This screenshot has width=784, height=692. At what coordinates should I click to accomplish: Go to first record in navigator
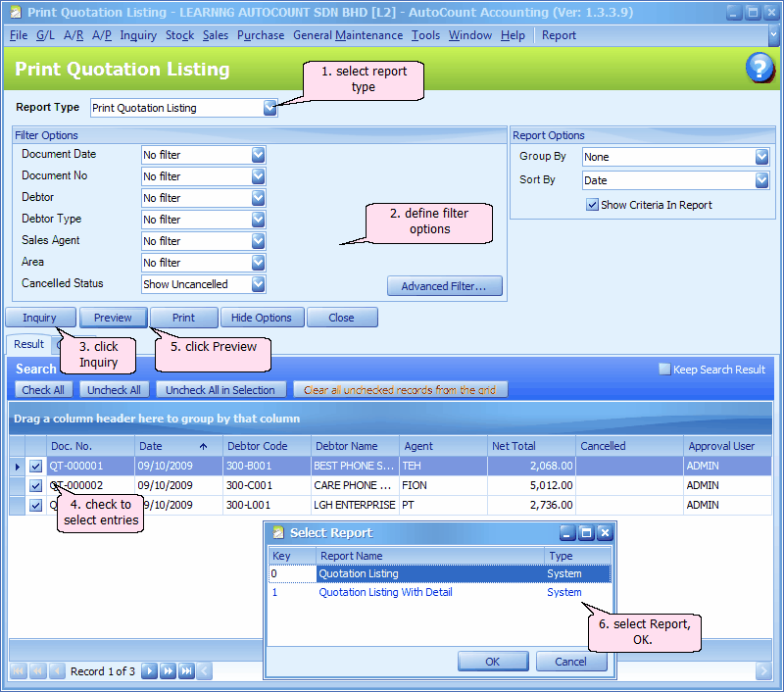[18, 671]
